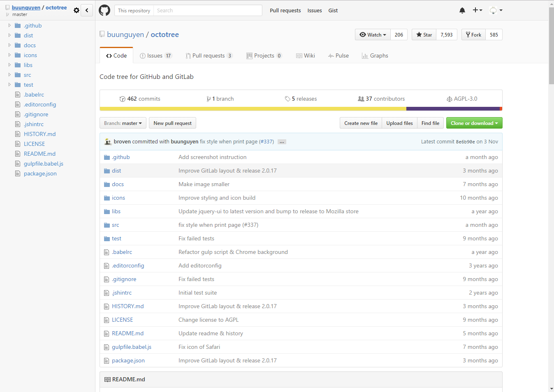The width and height of the screenshot is (554, 392).
Task: Focus the repository search input field
Action: [x=208, y=10]
